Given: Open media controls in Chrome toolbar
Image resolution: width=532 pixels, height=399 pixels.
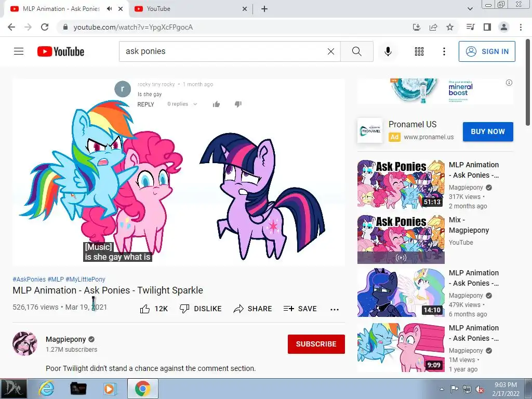Looking at the screenshot, I should pyautogui.click(x=471, y=27).
